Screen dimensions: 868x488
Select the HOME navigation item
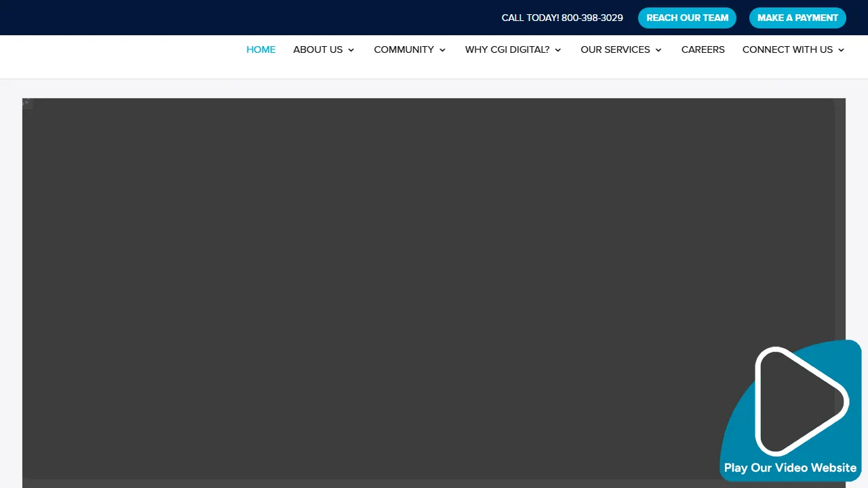261,49
